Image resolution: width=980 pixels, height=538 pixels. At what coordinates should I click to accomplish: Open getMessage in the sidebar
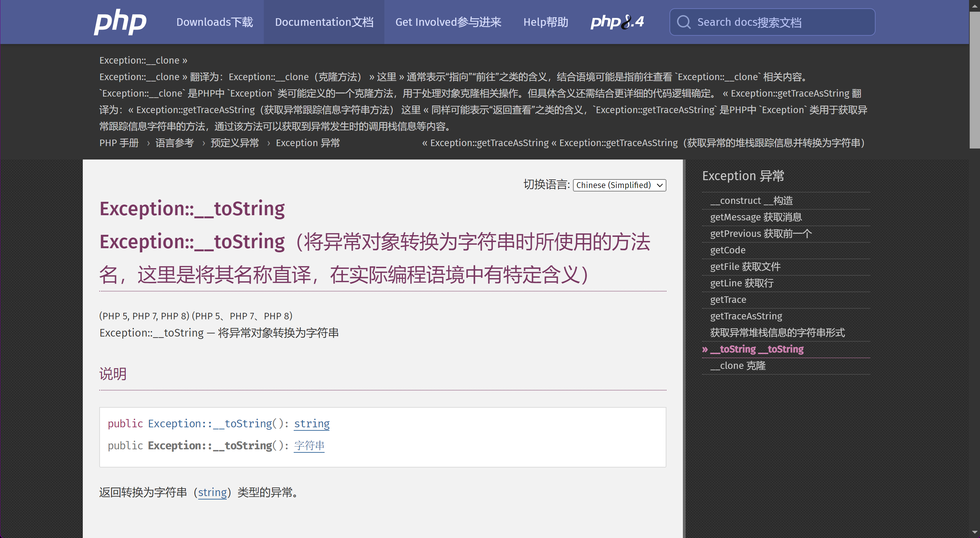pyautogui.click(x=756, y=217)
